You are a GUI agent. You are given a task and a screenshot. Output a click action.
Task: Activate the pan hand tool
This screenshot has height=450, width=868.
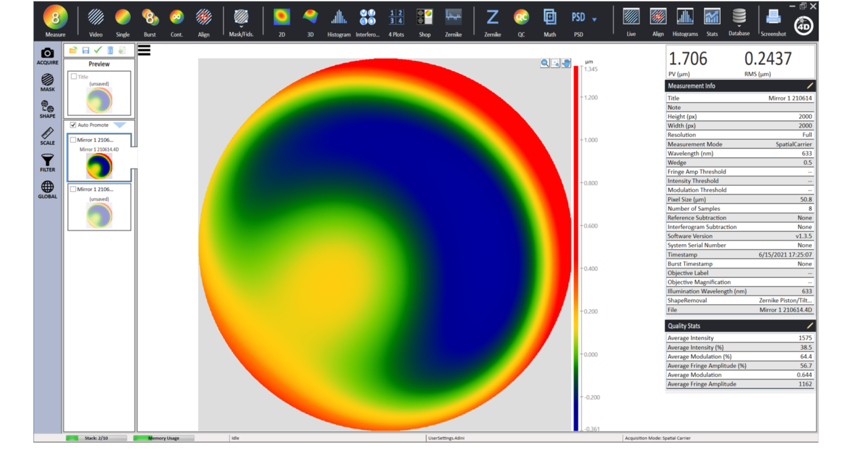[x=566, y=63]
